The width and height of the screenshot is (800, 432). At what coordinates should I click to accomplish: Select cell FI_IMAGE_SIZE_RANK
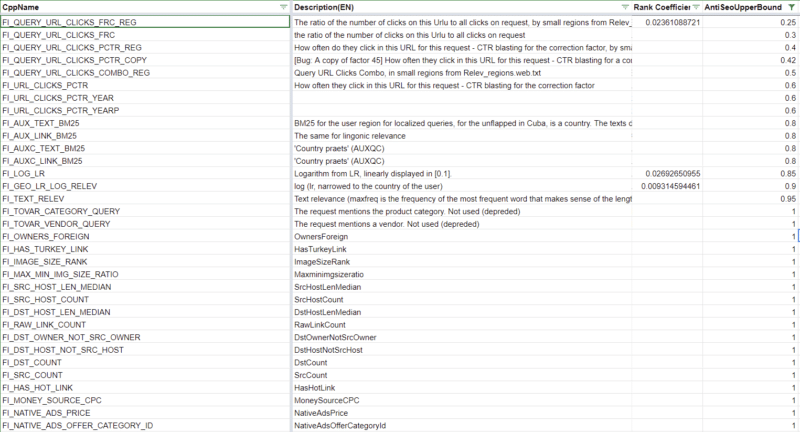145,262
